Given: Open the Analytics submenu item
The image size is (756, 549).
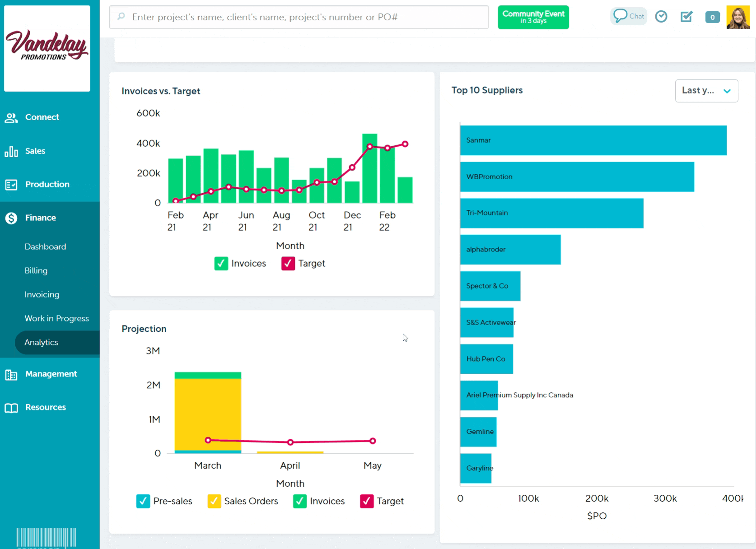Looking at the screenshot, I should [42, 342].
